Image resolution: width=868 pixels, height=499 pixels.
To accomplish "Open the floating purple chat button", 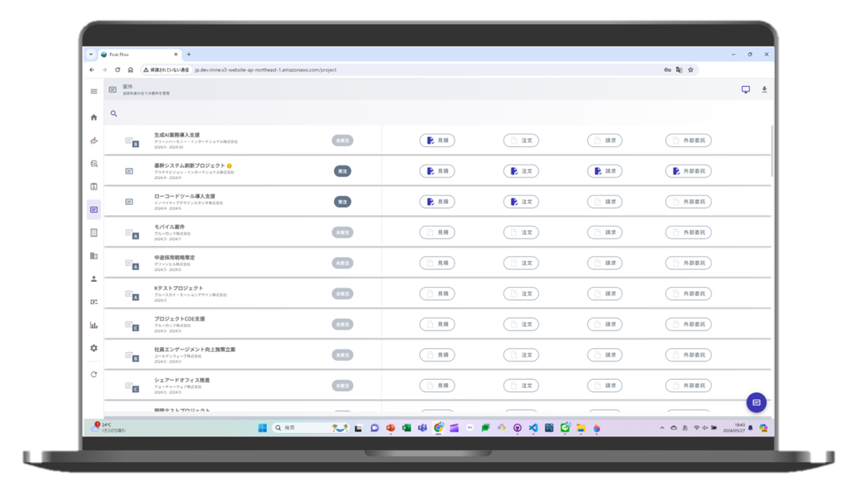I will pyautogui.click(x=756, y=403).
